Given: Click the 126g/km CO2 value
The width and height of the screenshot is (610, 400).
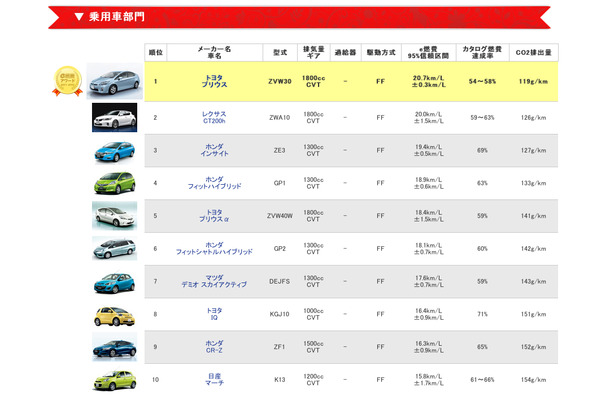Looking at the screenshot, I should 534,118.
